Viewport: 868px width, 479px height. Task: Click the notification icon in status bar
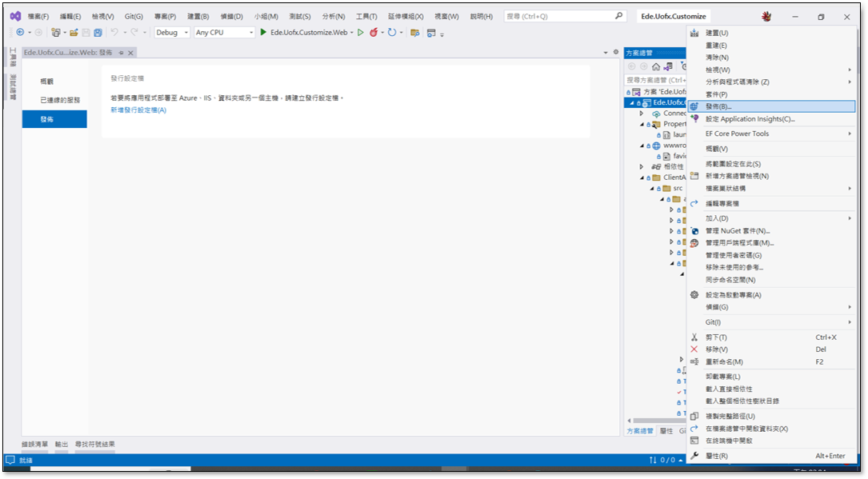10,460
